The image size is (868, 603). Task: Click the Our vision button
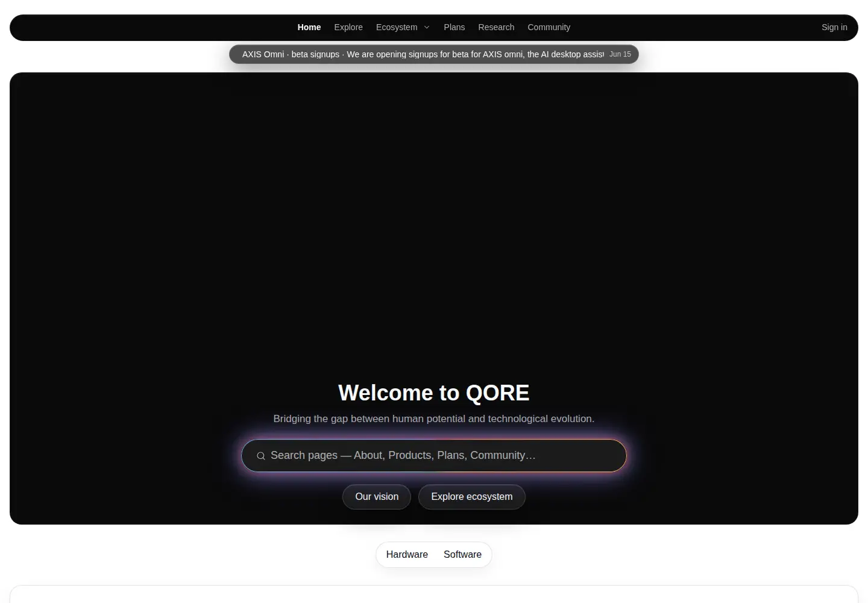pyautogui.click(x=377, y=497)
